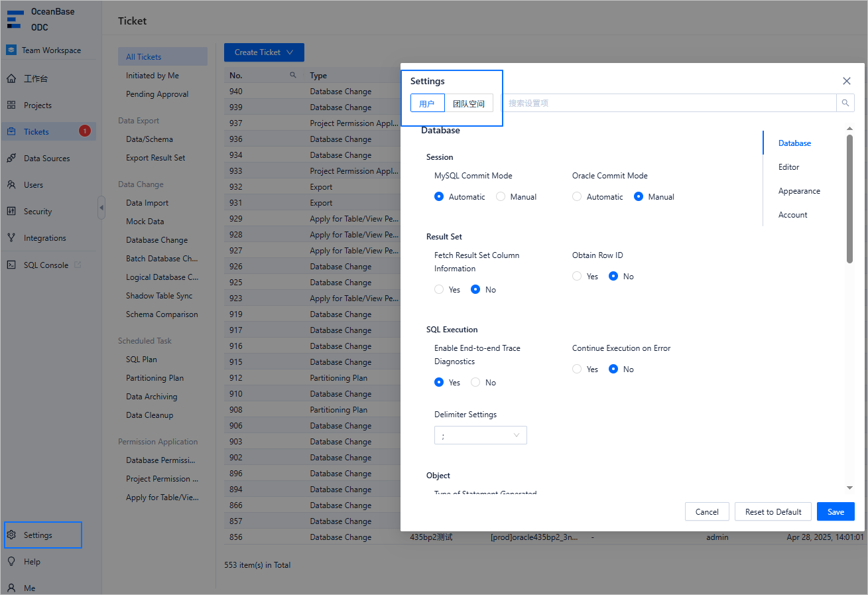
Task: Open the Editor settings category
Action: tap(788, 166)
